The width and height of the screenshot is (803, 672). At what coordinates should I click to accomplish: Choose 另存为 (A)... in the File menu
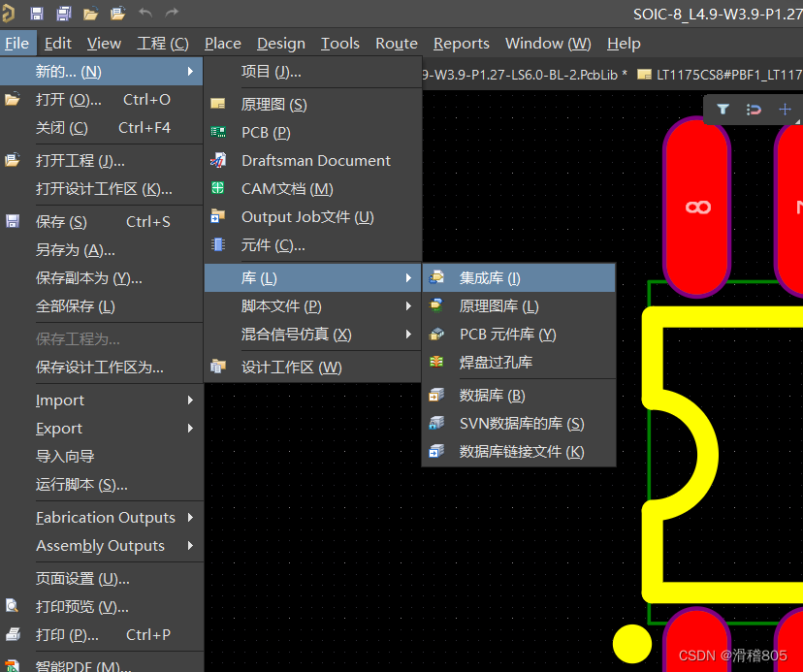(x=102, y=250)
